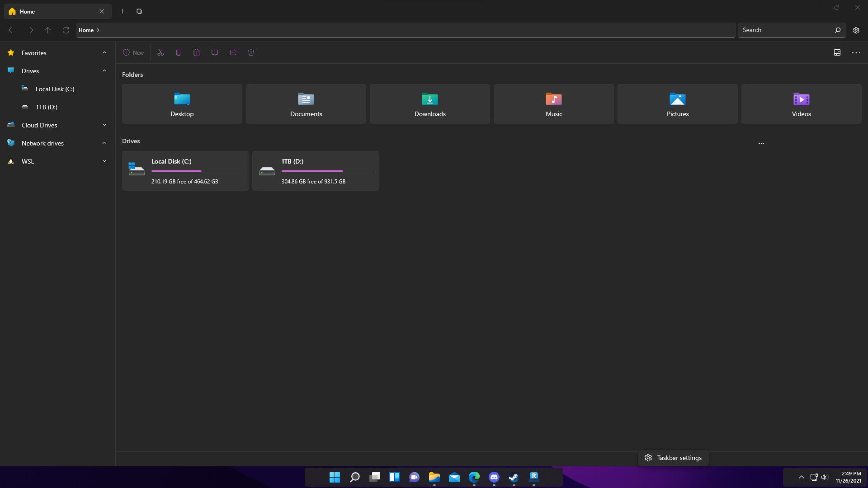This screenshot has height=488, width=868.
Task: Open the layout options icon
Action: pyautogui.click(x=837, y=52)
